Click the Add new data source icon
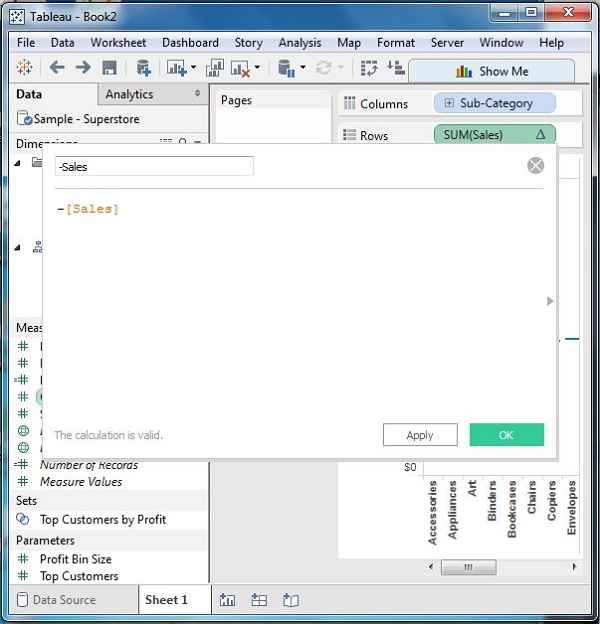This screenshot has width=600, height=624. click(144, 68)
